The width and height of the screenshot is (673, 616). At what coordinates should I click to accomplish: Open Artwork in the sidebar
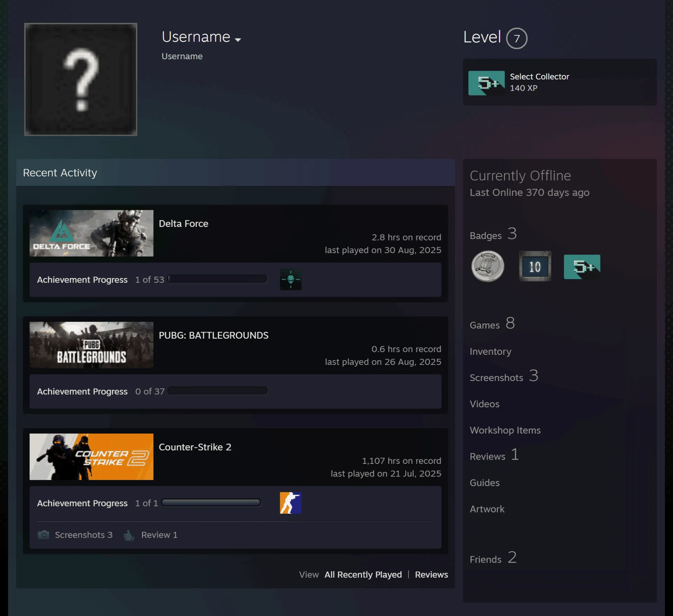[x=487, y=509]
